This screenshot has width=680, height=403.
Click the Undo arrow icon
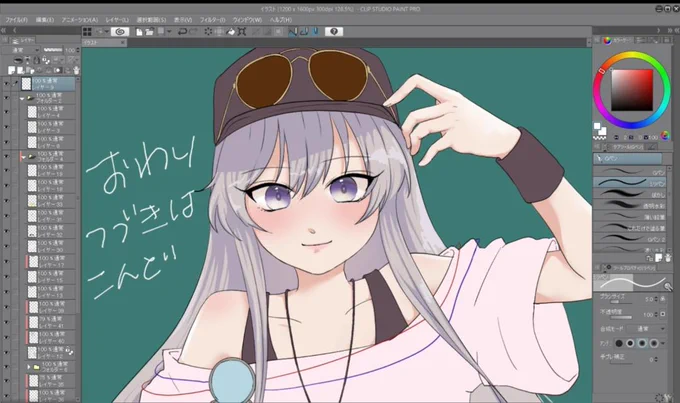tap(183, 32)
